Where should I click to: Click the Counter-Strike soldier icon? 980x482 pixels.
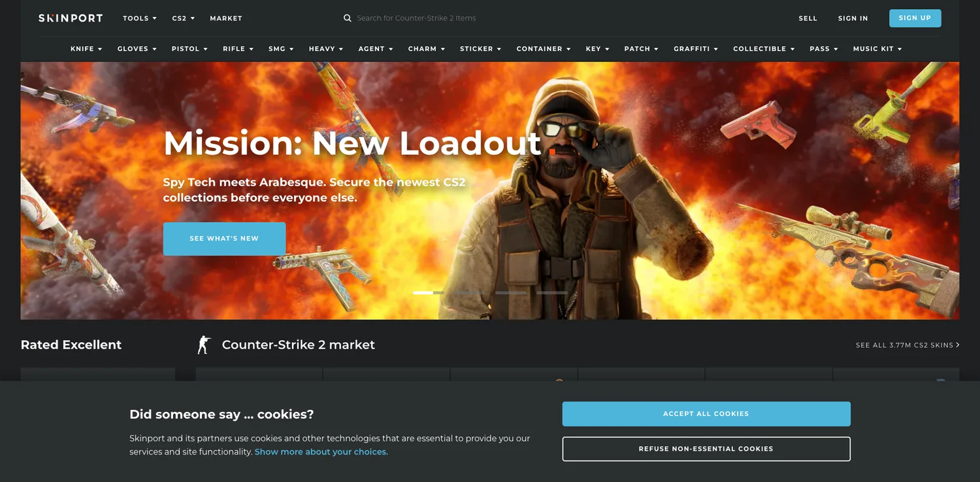coord(204,345)
